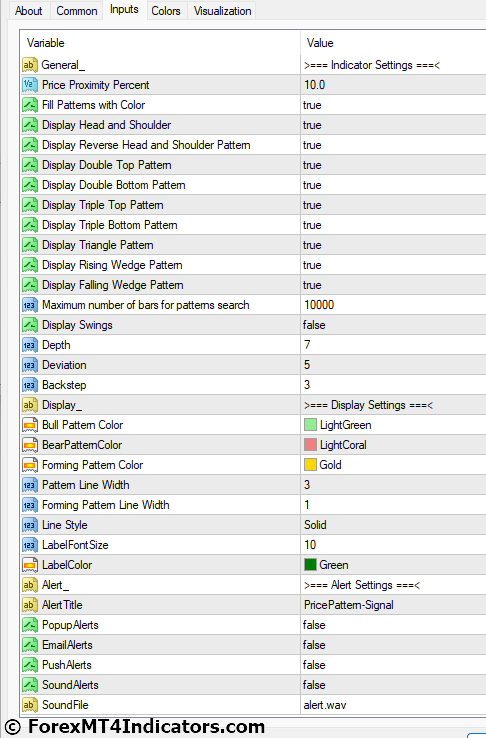Click the color icon next to LabelColor

pos(30,565)
